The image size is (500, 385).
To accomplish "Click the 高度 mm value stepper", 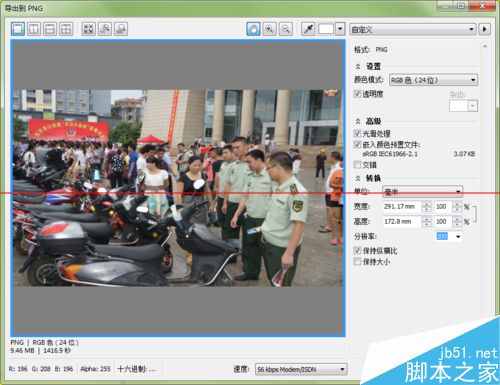I will (426, 222).
